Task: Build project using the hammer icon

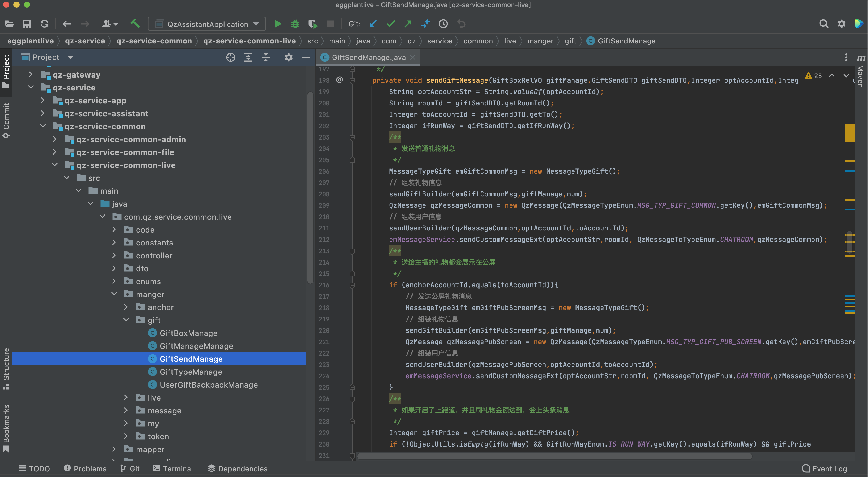Action: (135, 24)
